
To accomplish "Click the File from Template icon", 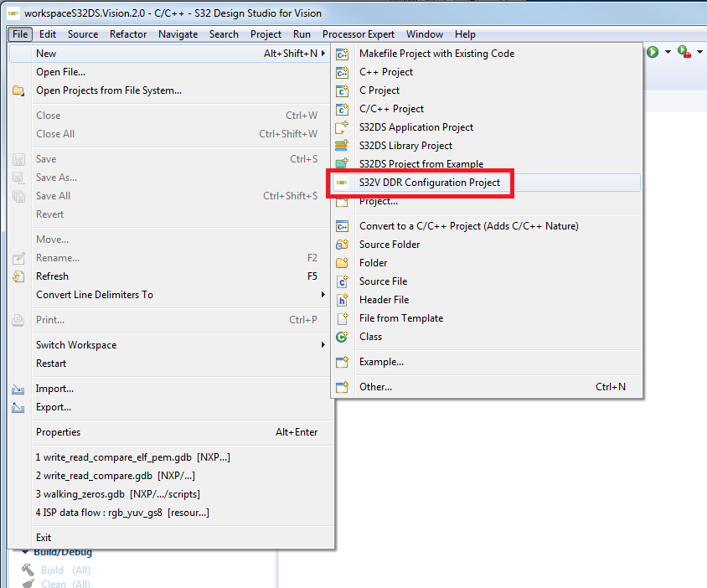I will [x=343, y=318].
